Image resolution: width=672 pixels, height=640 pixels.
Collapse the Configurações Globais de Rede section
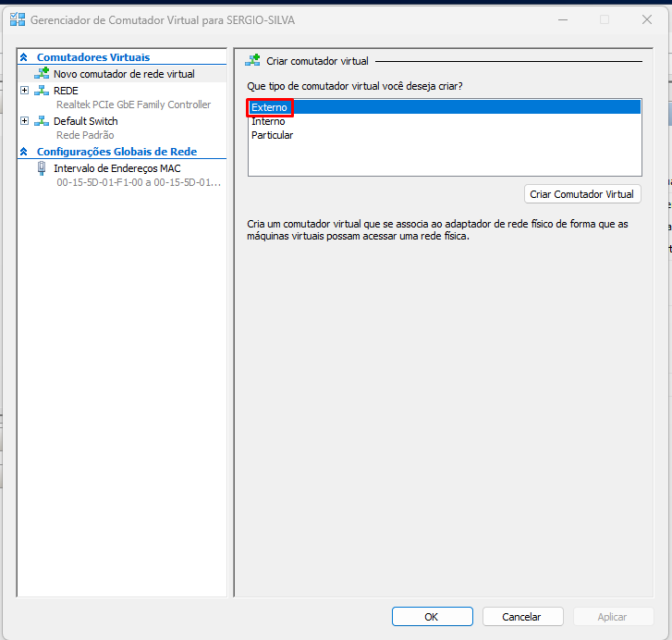coord(24,152)
